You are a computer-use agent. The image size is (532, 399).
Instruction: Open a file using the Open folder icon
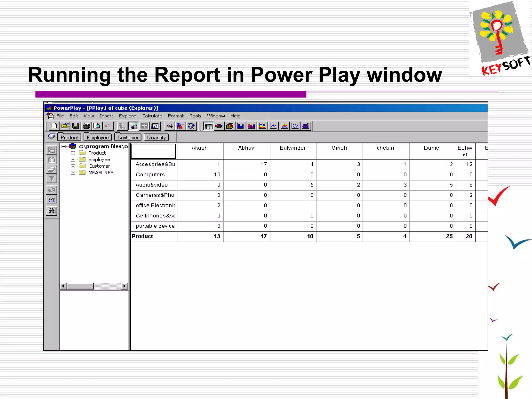pyautogui.click(x=65, y=126)
